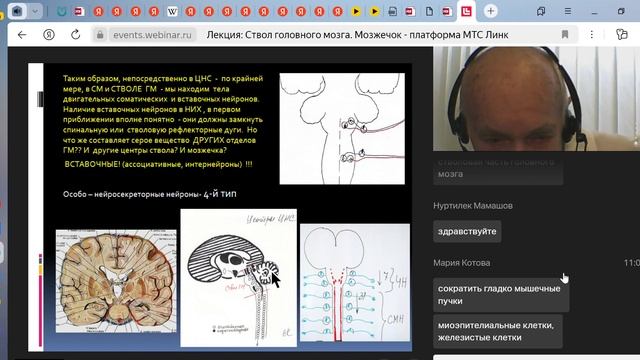Click the presenter webcam video
640x360 pixels.
(x=536, y=99)
